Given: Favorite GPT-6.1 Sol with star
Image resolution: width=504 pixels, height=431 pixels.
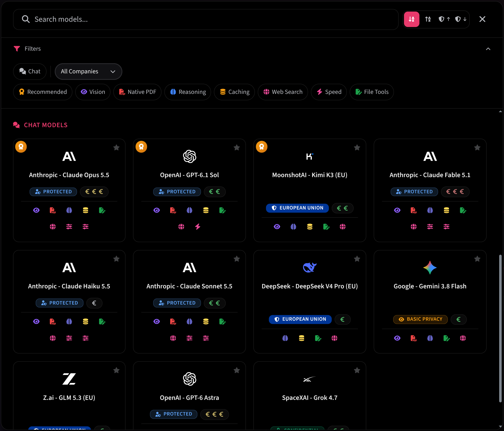Looking at the screenshot, I should [x=237, y=147].
